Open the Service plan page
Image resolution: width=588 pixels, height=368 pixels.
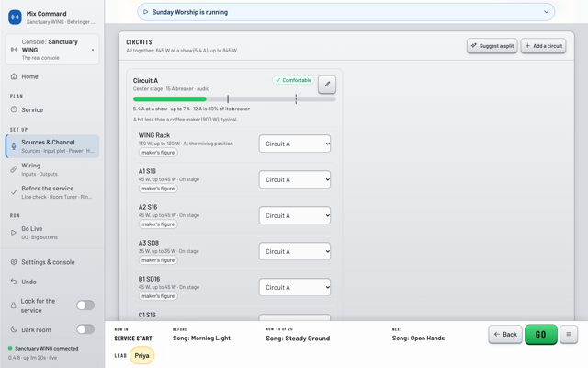pyautogui.click(x=52, y=110)
